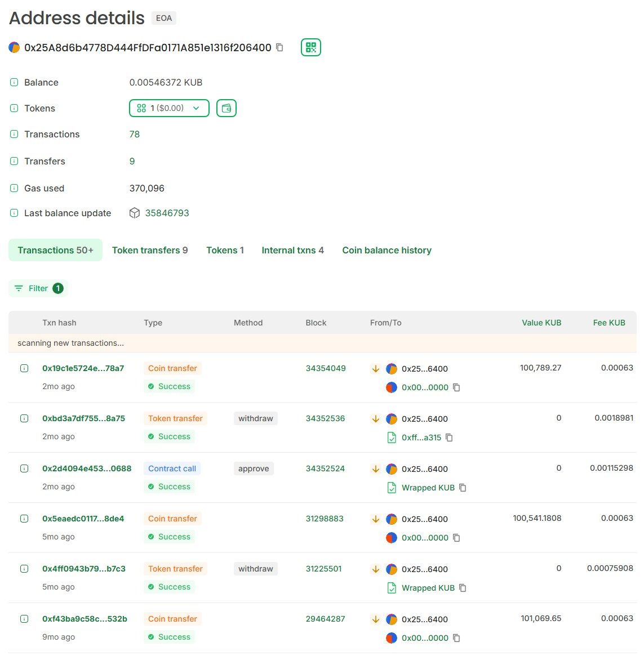Click the EOA badge
This screenshot has width=644, height=656.
164,18
